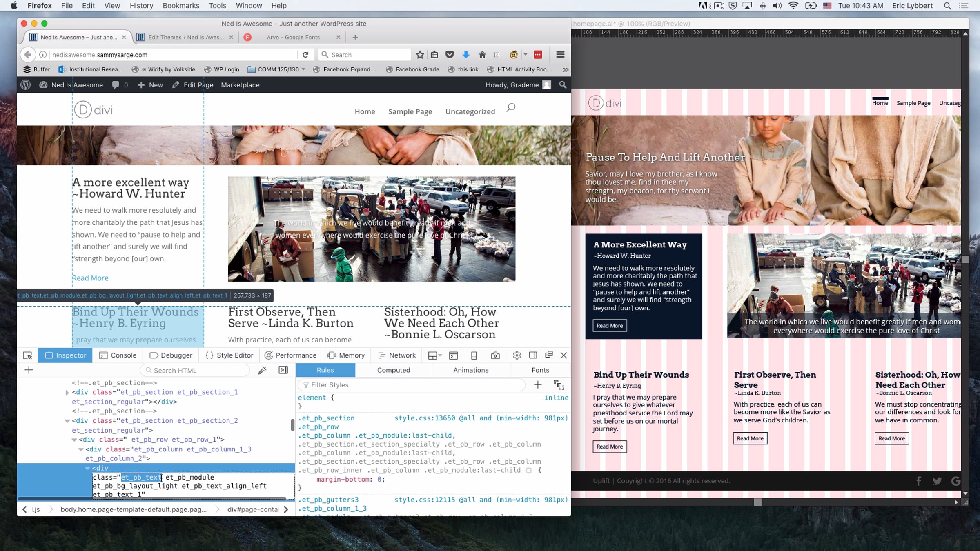Bookmark this page with the star icon
The image size is (980, 551).
420,55
